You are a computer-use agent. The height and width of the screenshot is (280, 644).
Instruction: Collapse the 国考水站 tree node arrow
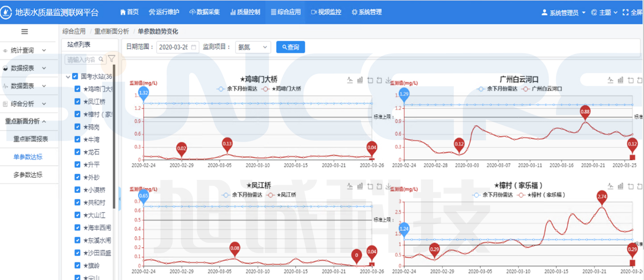click(68, 77)
